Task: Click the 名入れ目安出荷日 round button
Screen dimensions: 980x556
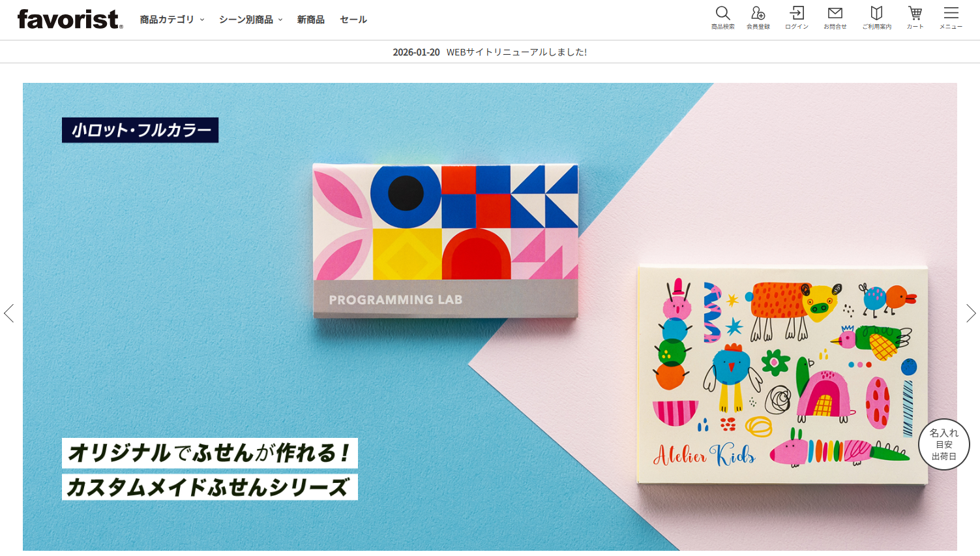Action: 943,444
